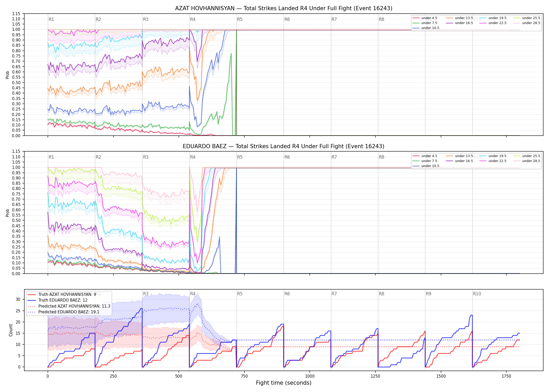Screen dimensions: 549x392
Task: Click the 'Prob' label of Hovhannisyan chart
Action: click(8, 75)
